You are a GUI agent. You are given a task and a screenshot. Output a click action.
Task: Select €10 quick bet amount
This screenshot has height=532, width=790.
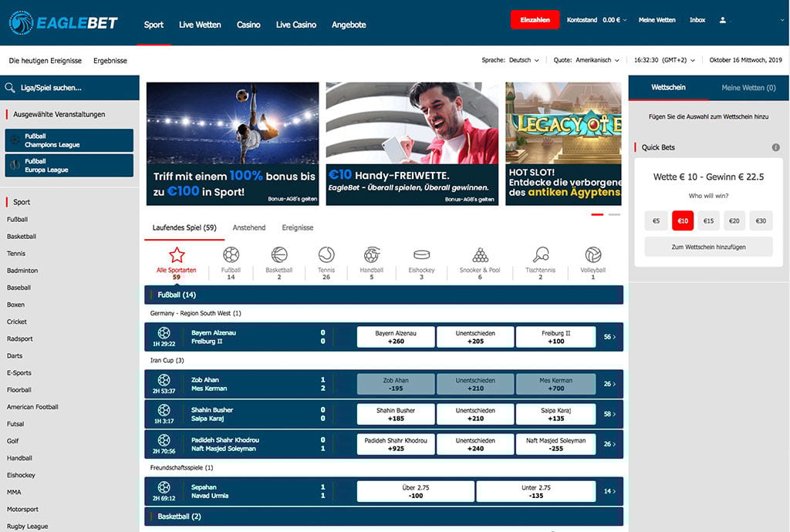[x=683, y=221]
